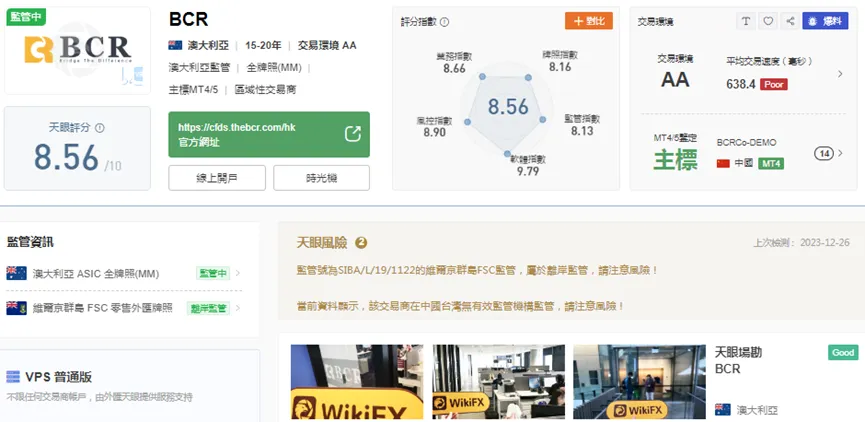Expand the 交易環境 AA row chevron
The height and width of the screenshot is (422, 865).
pyautogui.click(x=840, y=73)
